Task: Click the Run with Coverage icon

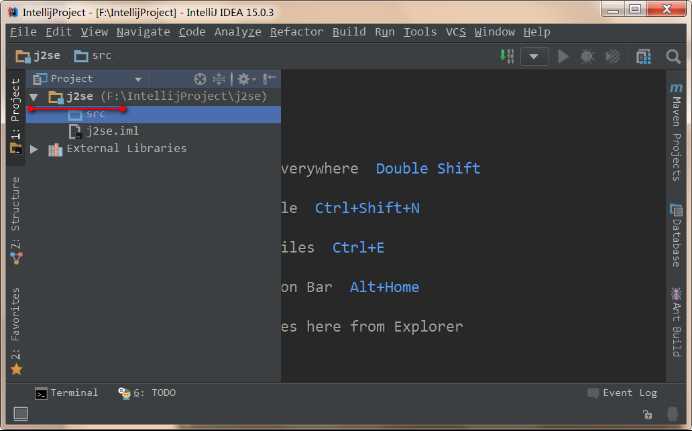Action: [612, 56]
